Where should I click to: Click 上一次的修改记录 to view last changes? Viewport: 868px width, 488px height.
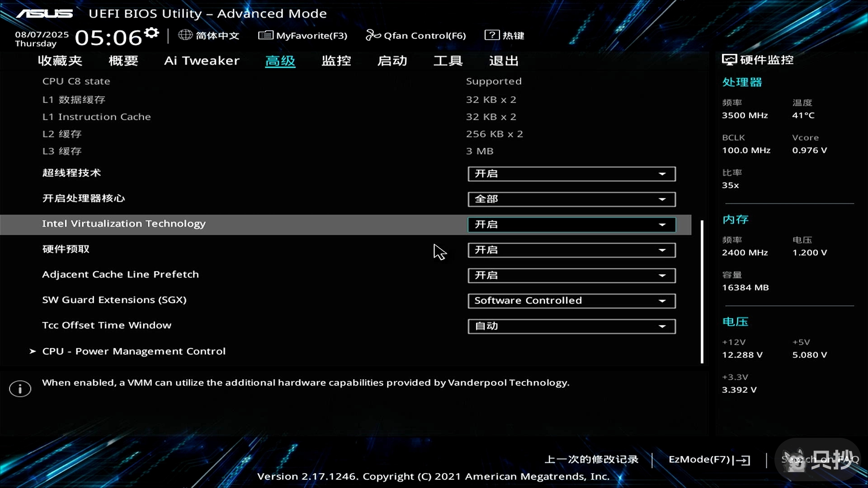[x=590, y=460]
